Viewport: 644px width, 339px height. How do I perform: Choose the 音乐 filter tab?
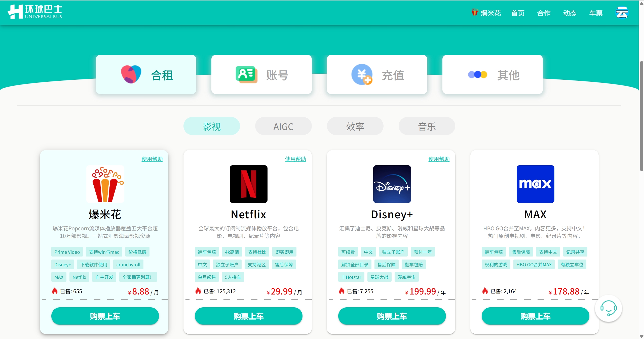coord(427,126)
